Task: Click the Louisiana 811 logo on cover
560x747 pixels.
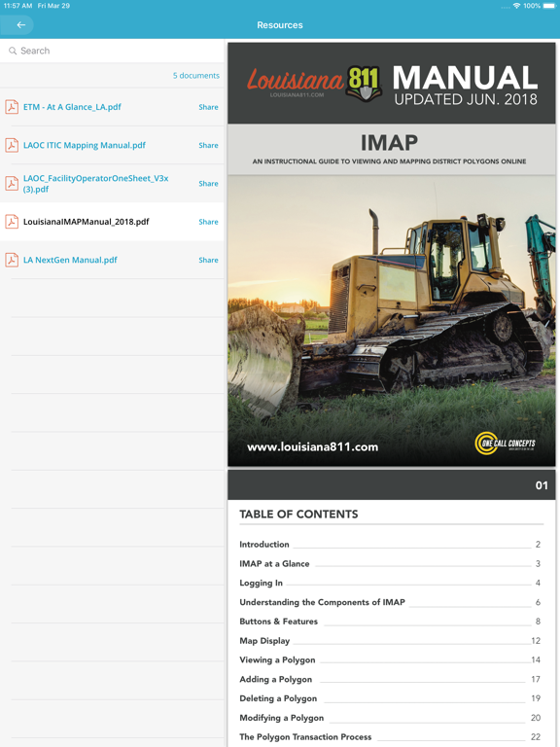Action: 314,83
